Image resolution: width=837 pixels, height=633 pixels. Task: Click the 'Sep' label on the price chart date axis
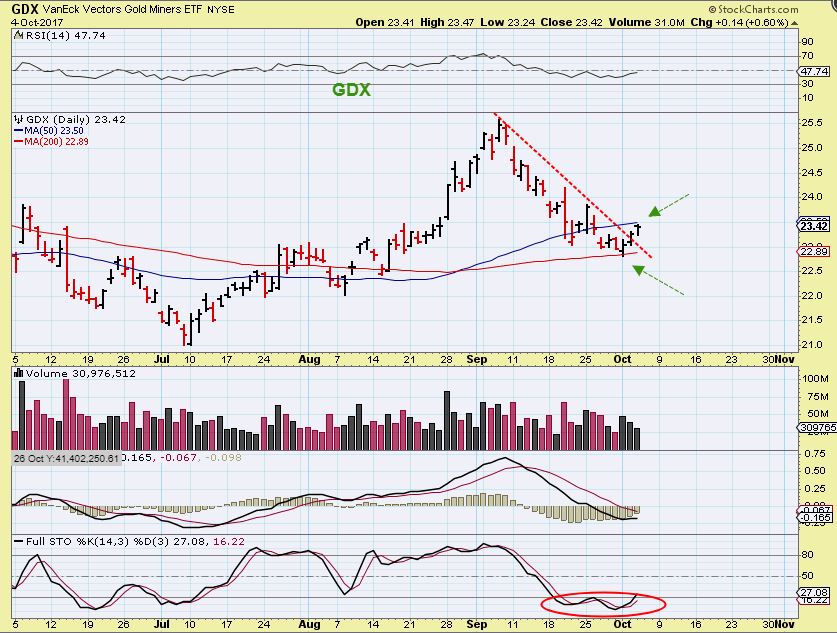pyautogui.click(x=476, y=359)
